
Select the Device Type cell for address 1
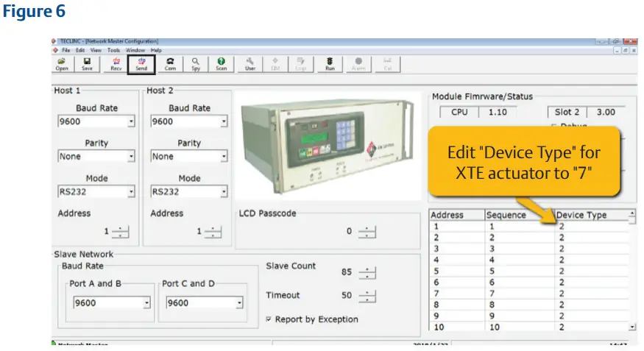click(592, 226)
